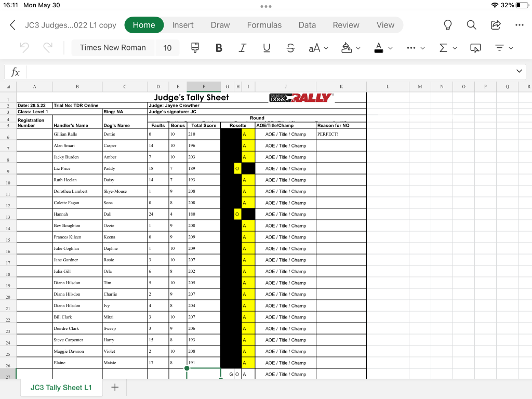The image size is (532, 399).
Task: Select the Total Score header
Action: click(x=204, y=126)
